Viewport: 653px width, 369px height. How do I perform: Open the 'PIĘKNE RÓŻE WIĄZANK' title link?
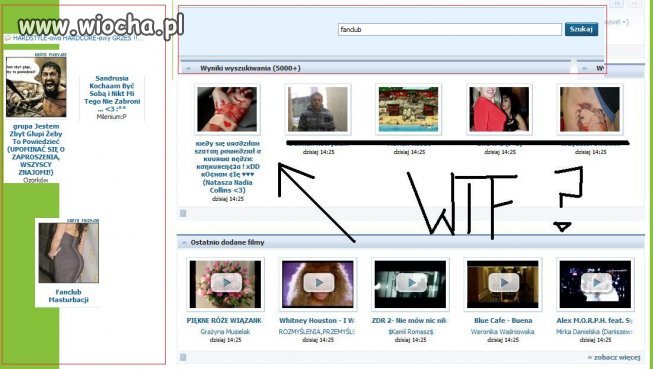click(x=224, y=321)
